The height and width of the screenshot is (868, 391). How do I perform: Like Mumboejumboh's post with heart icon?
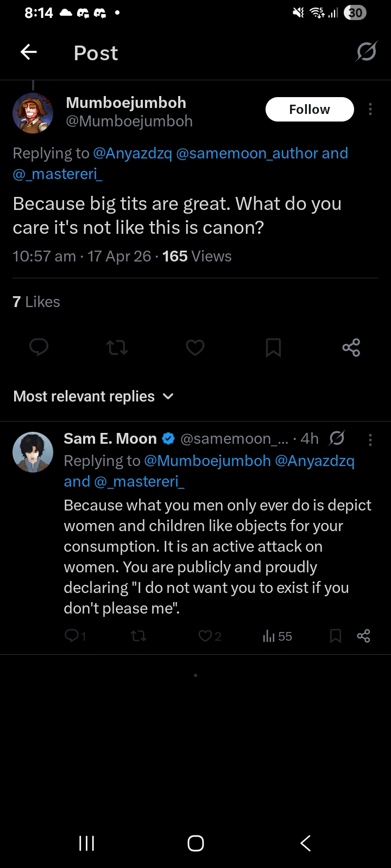195,347
